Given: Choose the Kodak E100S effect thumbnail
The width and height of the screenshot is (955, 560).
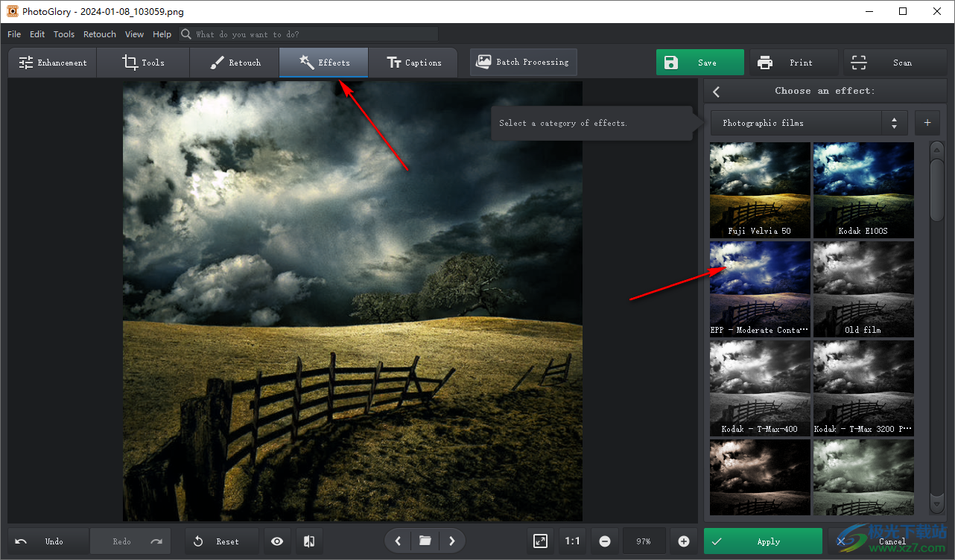Looking at the screenshot, I should coord(863,190).
